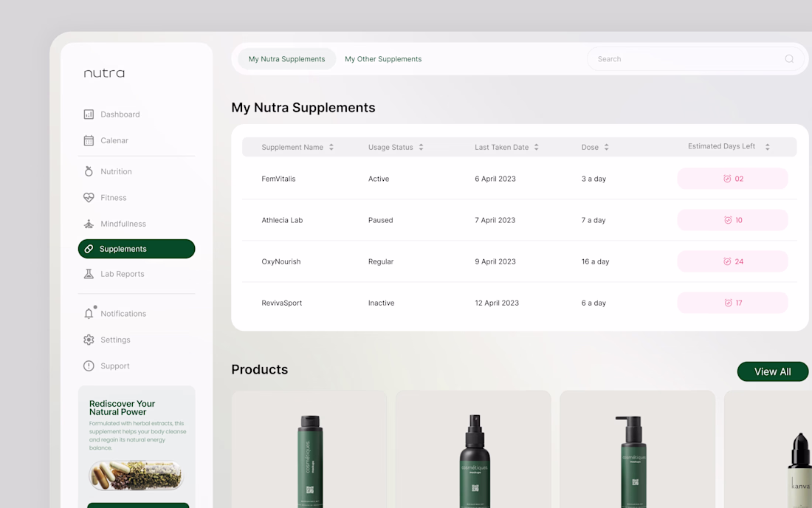Select the FemVitalis supplement name
Screen dimensions: 812x508
pos(278,179)
